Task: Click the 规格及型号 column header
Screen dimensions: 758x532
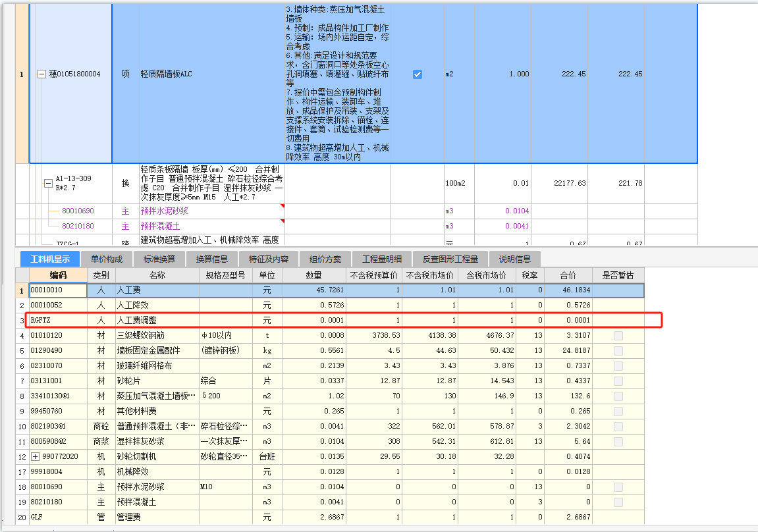Action: point(226,275)
